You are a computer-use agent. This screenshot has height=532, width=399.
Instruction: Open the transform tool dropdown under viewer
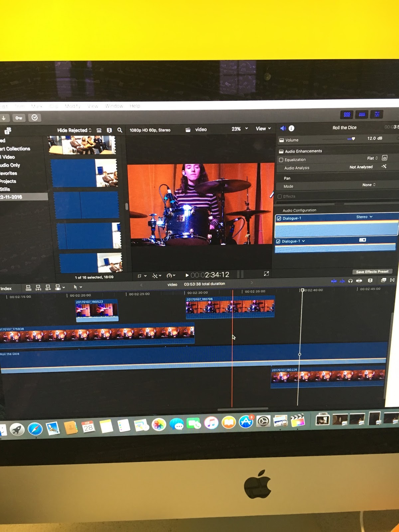coord(142,276)
